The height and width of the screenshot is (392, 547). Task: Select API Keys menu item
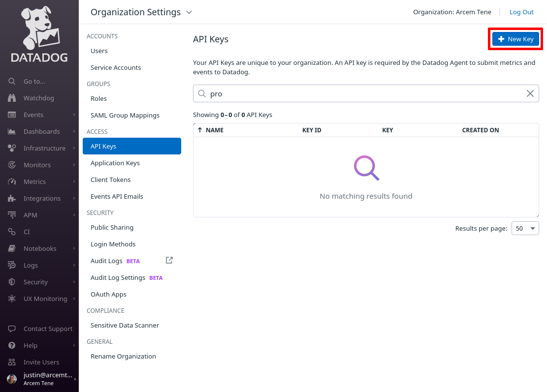pos(132,146)
